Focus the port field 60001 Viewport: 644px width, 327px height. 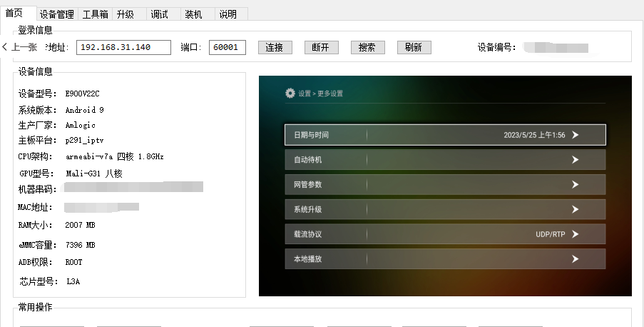(x=228, y=47)
